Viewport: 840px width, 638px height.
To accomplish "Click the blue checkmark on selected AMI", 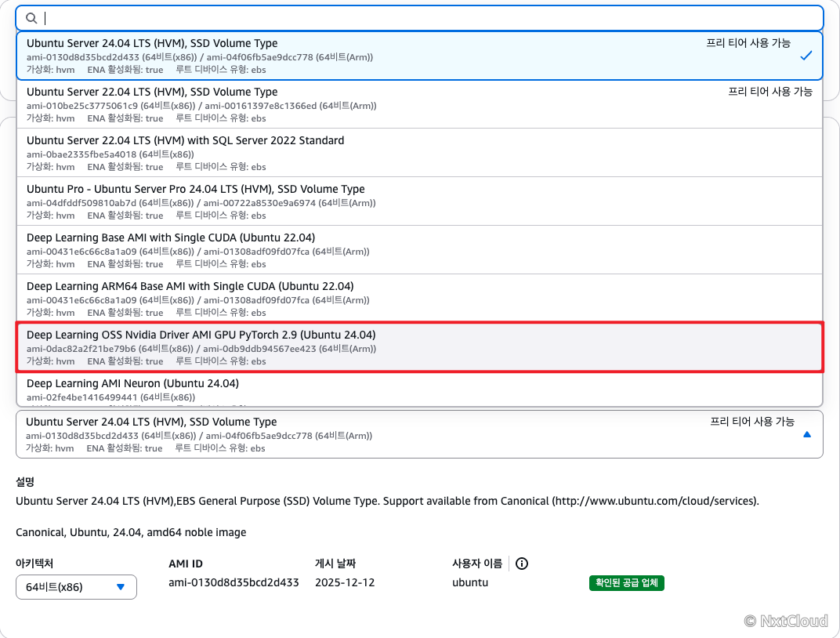I will (806, 56).
